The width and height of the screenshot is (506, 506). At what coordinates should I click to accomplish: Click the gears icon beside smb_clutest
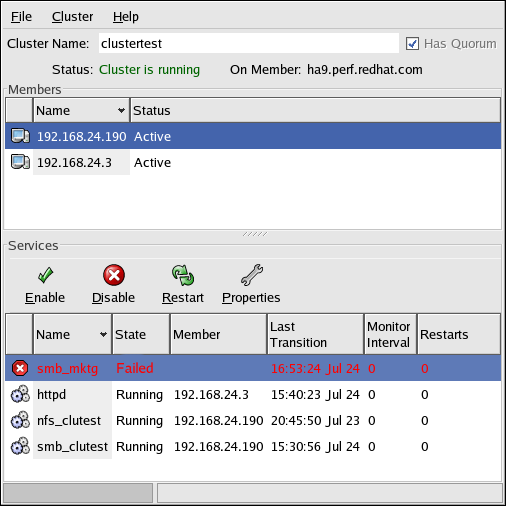pyautogui.click(x=20, y=446)
